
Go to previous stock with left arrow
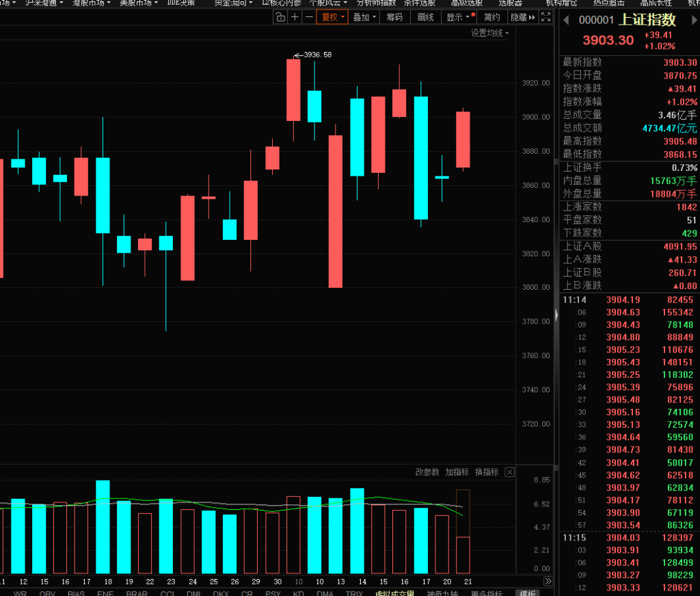[566, 21]
